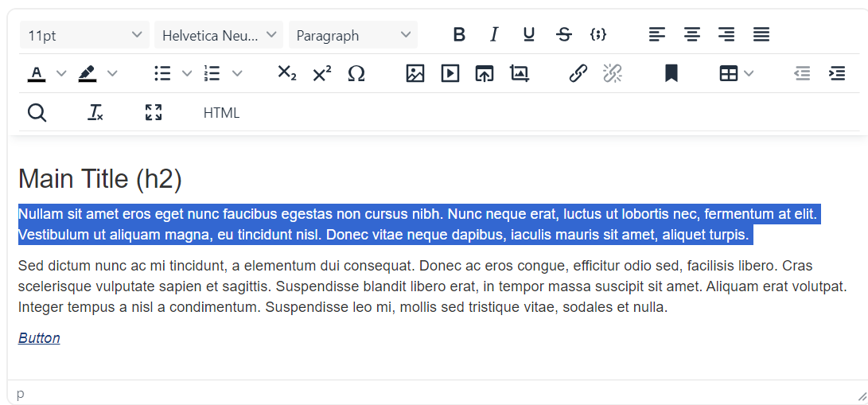Apply superscript formatting
Viewport: 868px width, 405px height.
pyautogui.click(x=321, y=73)
